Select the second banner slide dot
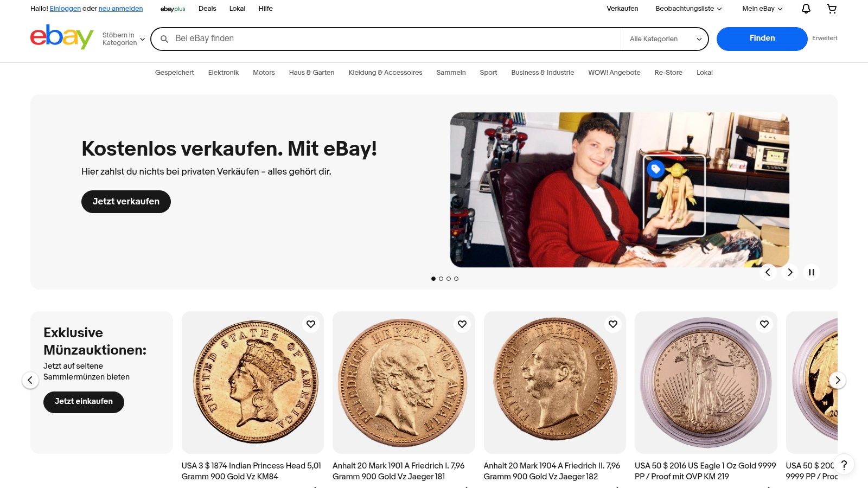Image resolution: width=868 pixels, height=488 pixels. tap(441, 279)
